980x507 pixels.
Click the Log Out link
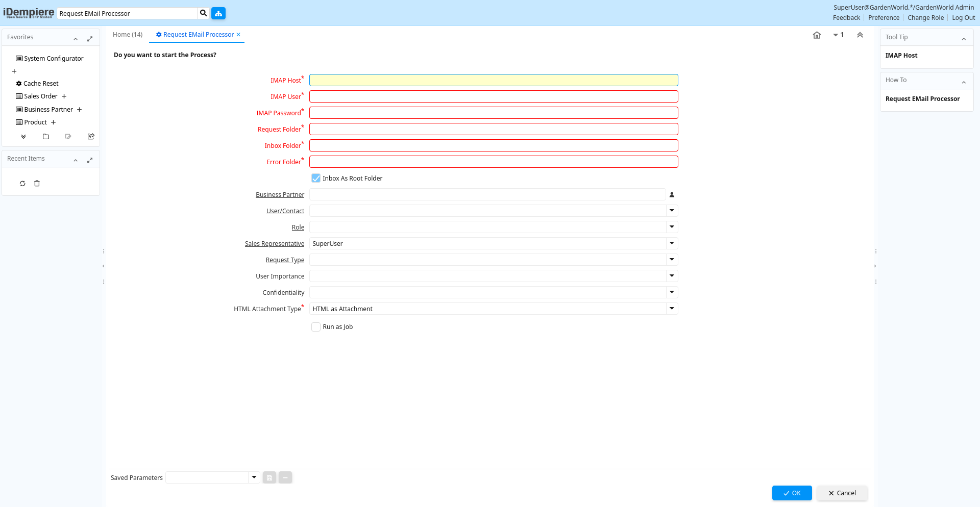click(x=963, y=18)
